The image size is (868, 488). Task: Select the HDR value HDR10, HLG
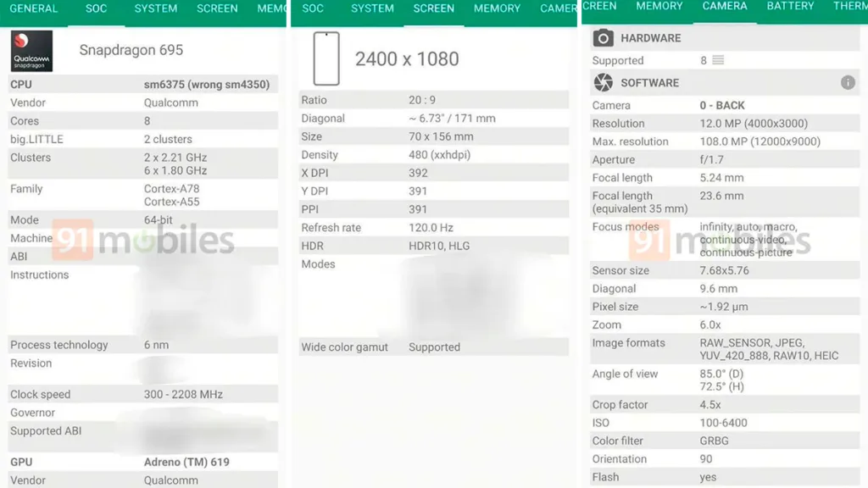(439, 246)
